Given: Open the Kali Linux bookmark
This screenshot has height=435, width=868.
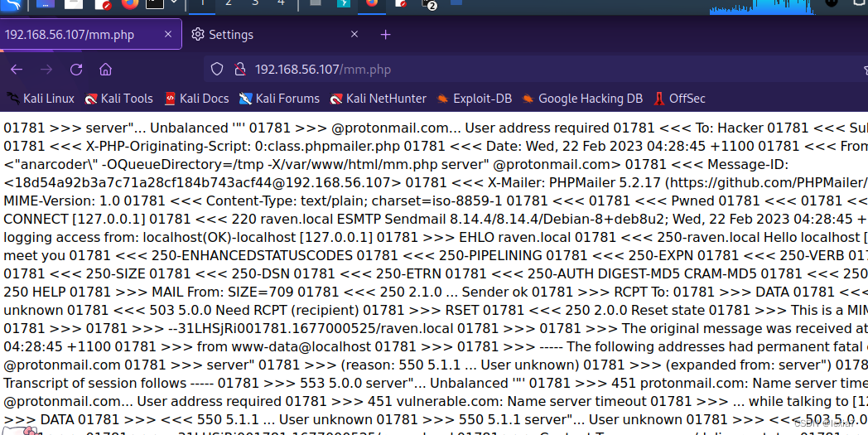Looking at the screenshot, I should pos(41,99).
